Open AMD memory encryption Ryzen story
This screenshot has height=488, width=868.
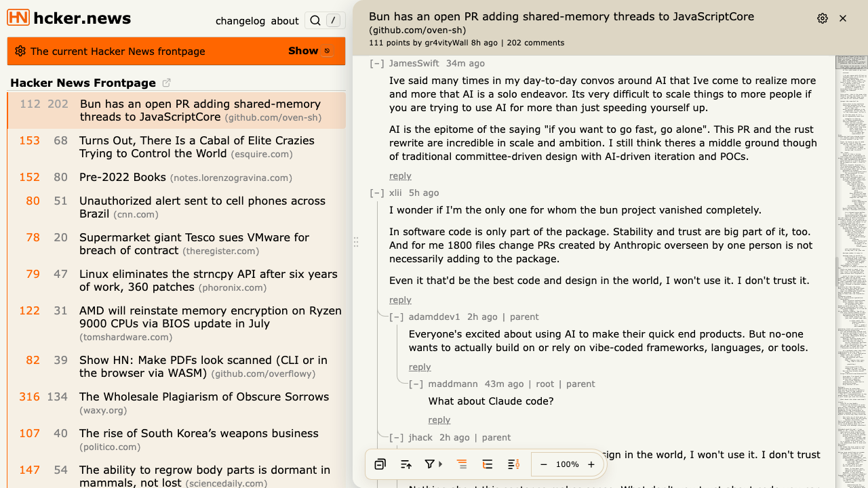(210, 317)
